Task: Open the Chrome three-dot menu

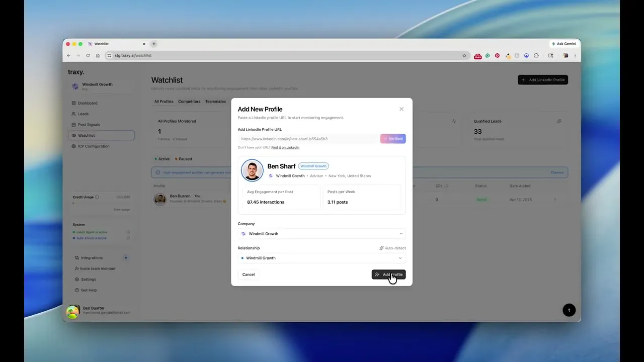Action: [575, 56]
